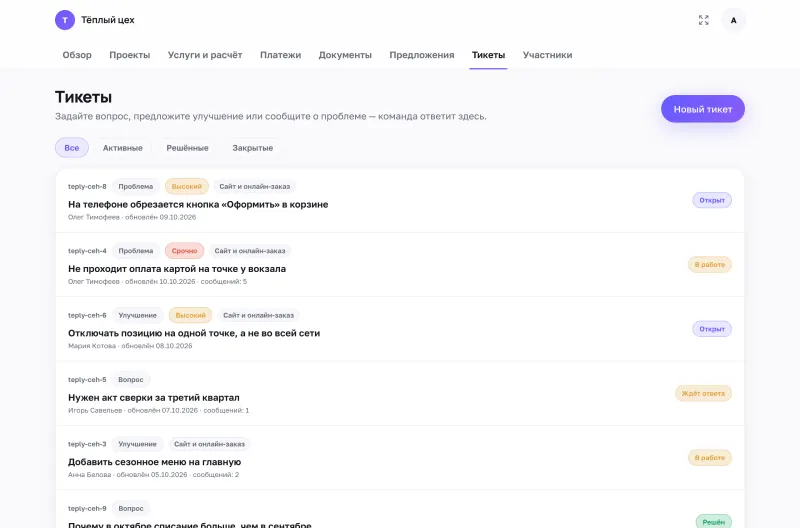Click the Новый тикет button
This screenshot has width=800, height=528.
pyautogui.click(x=703, y=109)
